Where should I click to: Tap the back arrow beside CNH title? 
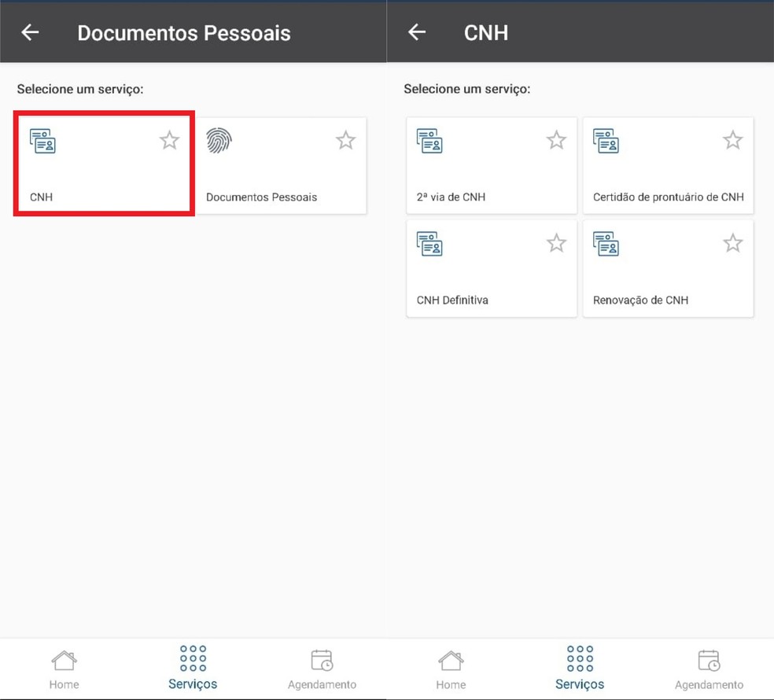click(417, 32)
